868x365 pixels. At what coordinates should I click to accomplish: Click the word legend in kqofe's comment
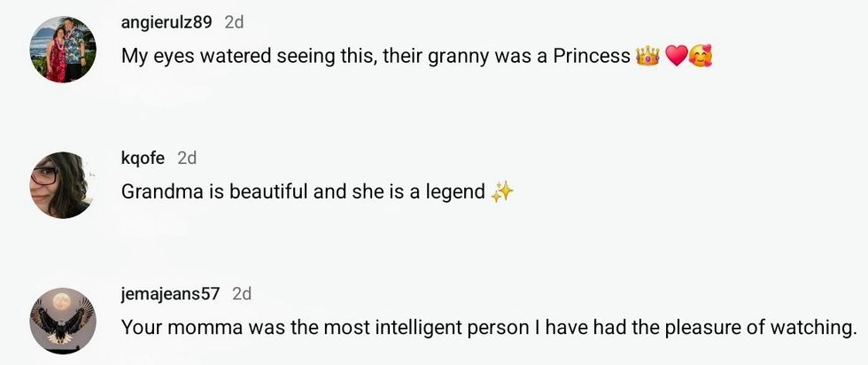pos(454,191)
